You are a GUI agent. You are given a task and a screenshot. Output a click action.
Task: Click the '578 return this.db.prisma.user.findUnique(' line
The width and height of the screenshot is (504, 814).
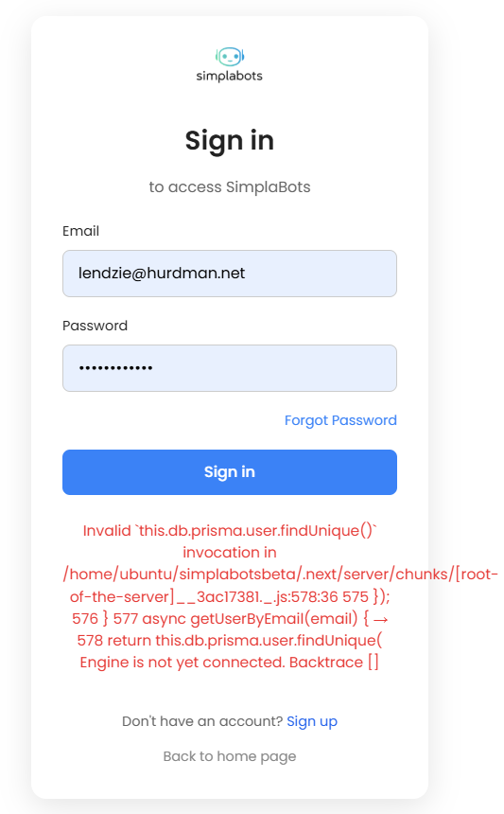[x=230, y=641]
